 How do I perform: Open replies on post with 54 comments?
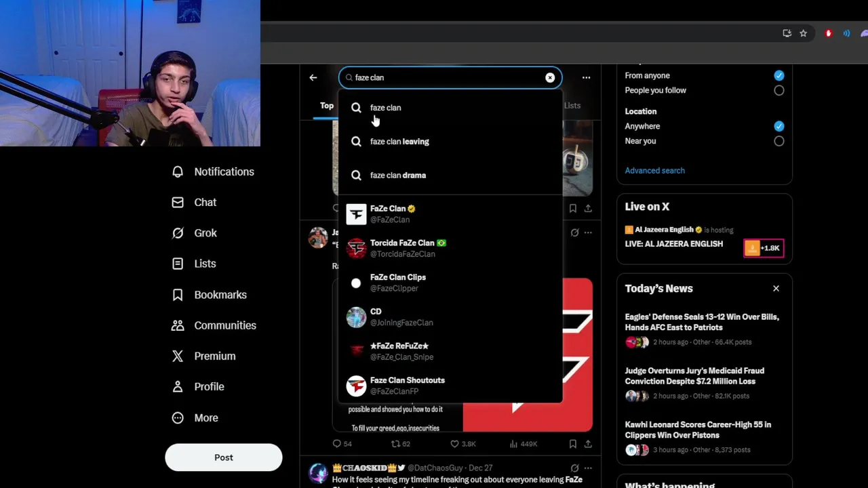pyautogui.click(x=342, y=444)
